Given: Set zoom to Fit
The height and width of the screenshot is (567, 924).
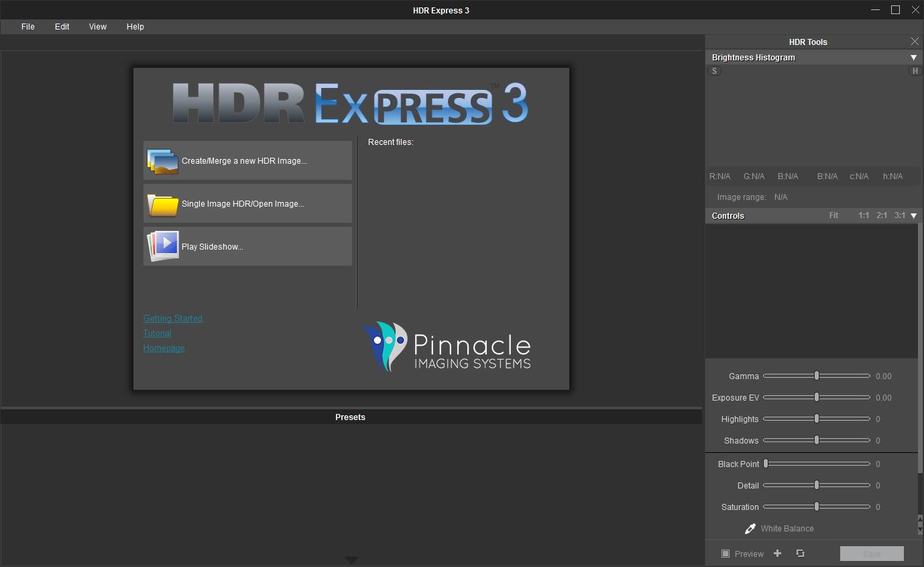Looking at the screenshot, I should (x=833, y=216).
